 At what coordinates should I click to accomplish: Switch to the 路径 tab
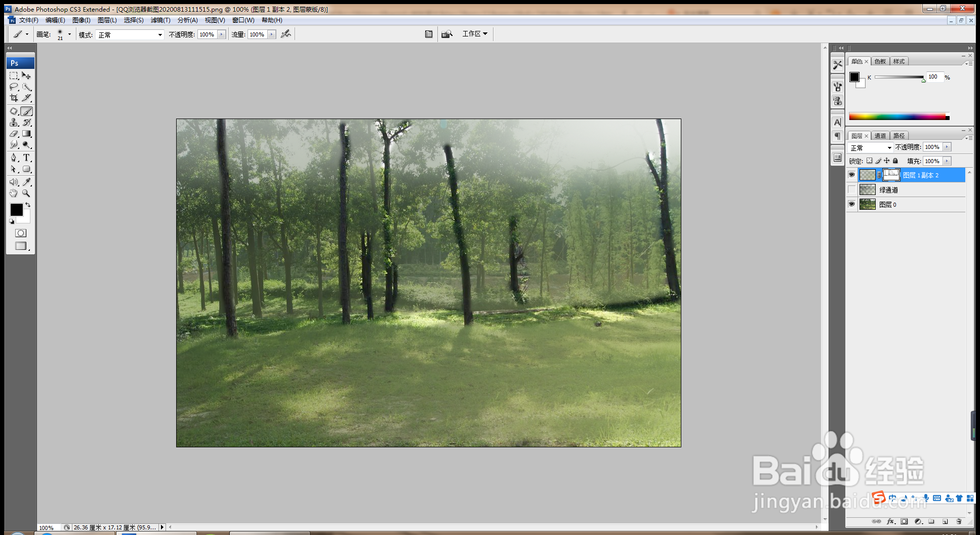899,136
